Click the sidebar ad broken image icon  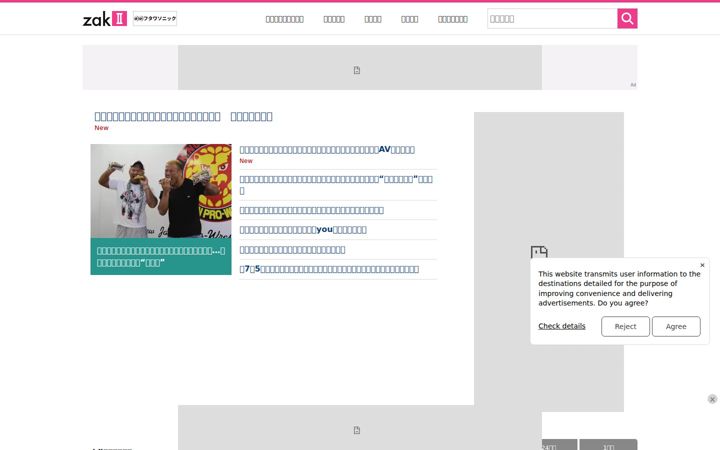(539, 252)
